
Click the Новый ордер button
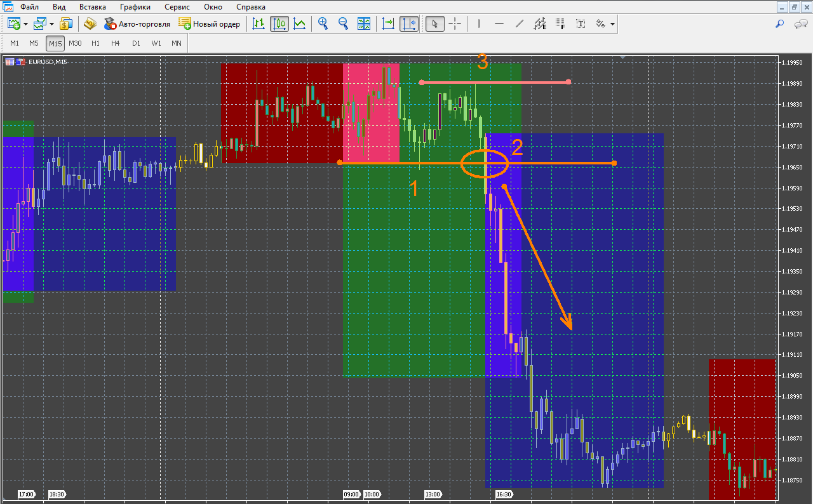pyautogui.click(x=210, y=24)
